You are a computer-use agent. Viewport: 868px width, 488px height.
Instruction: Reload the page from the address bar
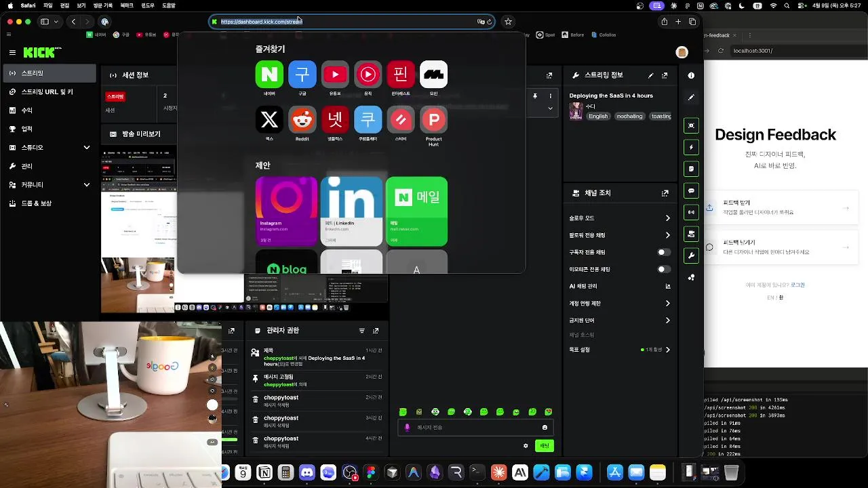[490, 22]
